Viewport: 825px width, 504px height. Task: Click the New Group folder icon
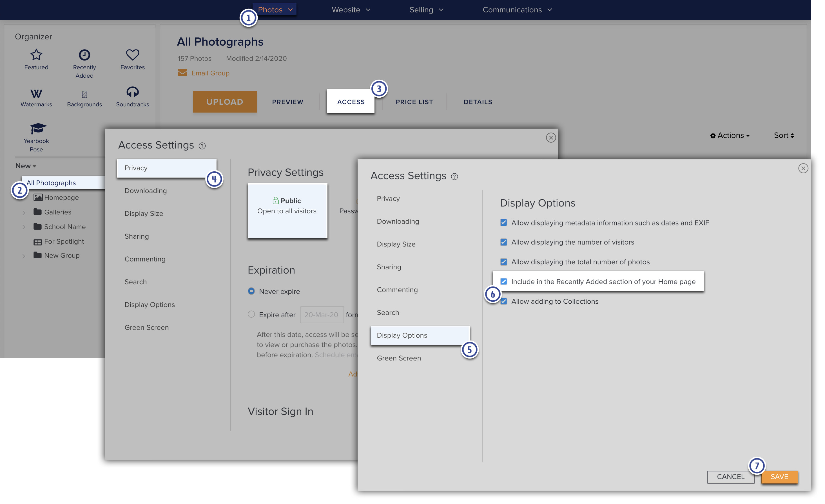tap(37, 255)
